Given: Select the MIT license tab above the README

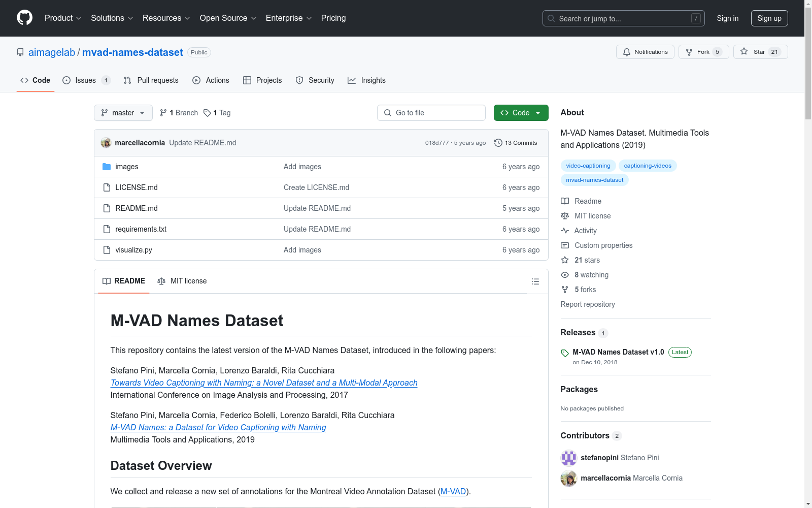Looking at the screenshot, I should pos(182,281).
